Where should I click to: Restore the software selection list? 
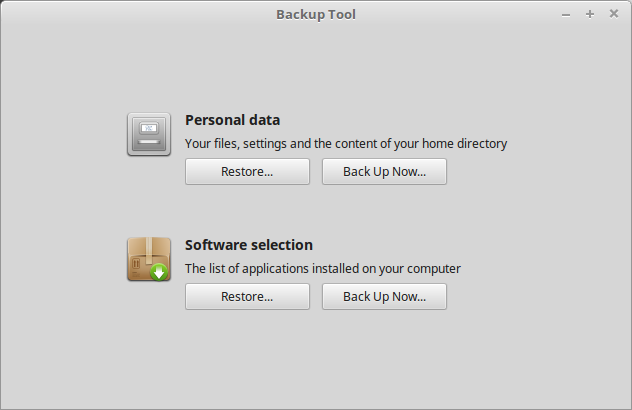(247, 297)
